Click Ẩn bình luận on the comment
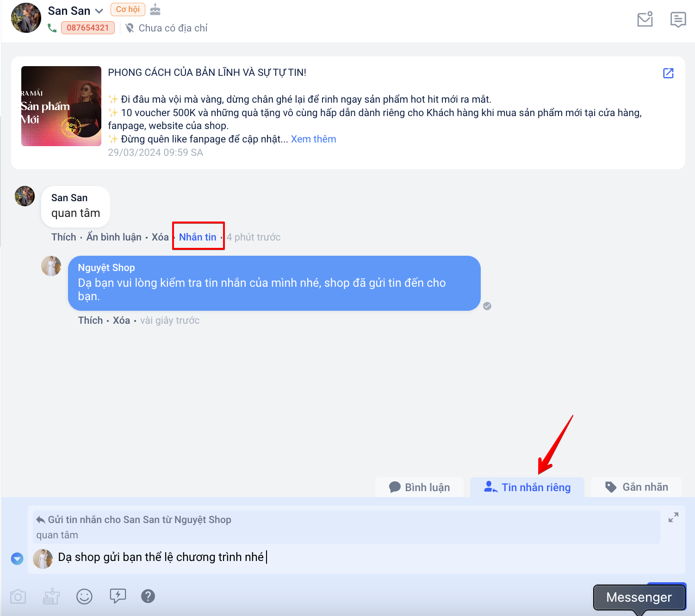This screenshot has width=695, height=616. point(114,237)
